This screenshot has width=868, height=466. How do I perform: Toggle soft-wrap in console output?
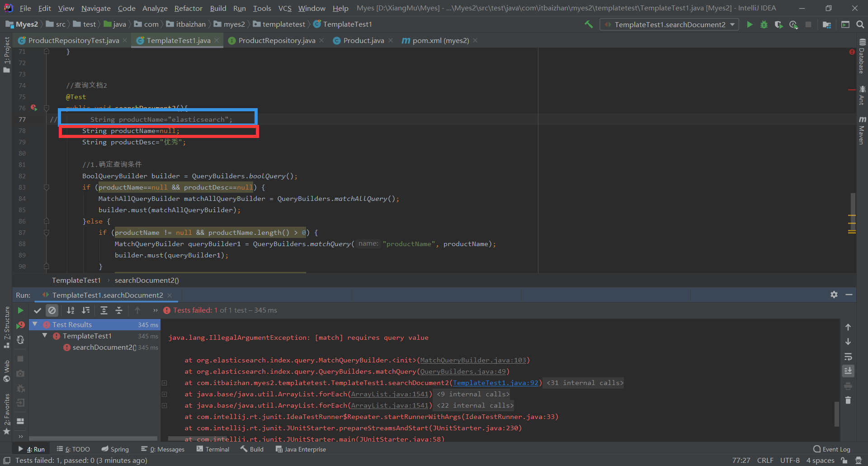point(848,357)
